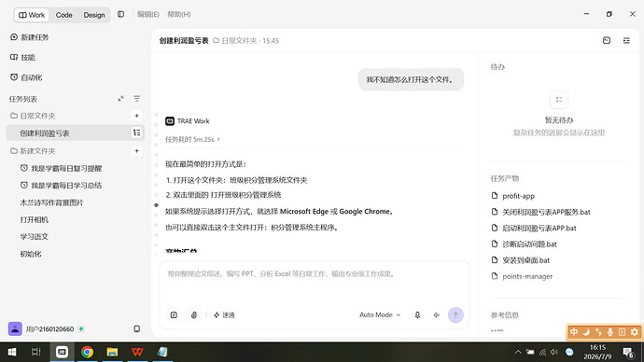Open 诊断启动问题.bat artifact
644x362 pixels.
[x=529, y=244]
